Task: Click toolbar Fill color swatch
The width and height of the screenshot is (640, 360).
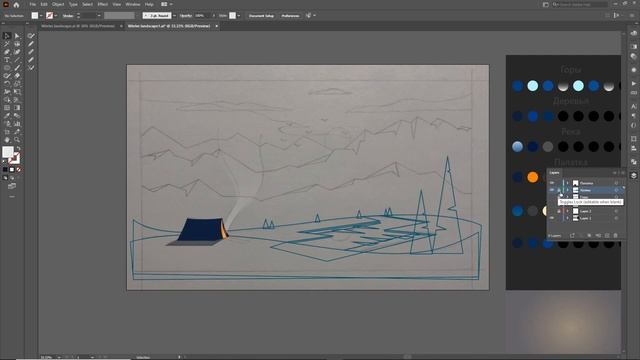Action: tap(8, 152)
